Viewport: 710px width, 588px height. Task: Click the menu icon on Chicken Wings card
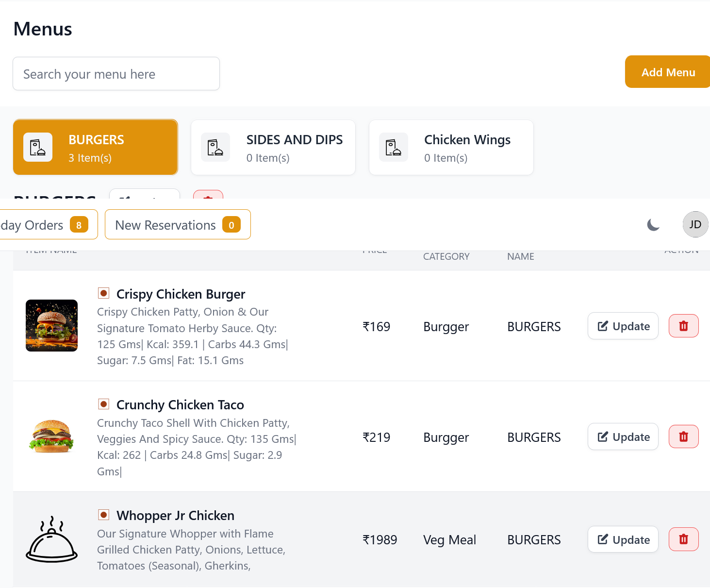[394, 147]
